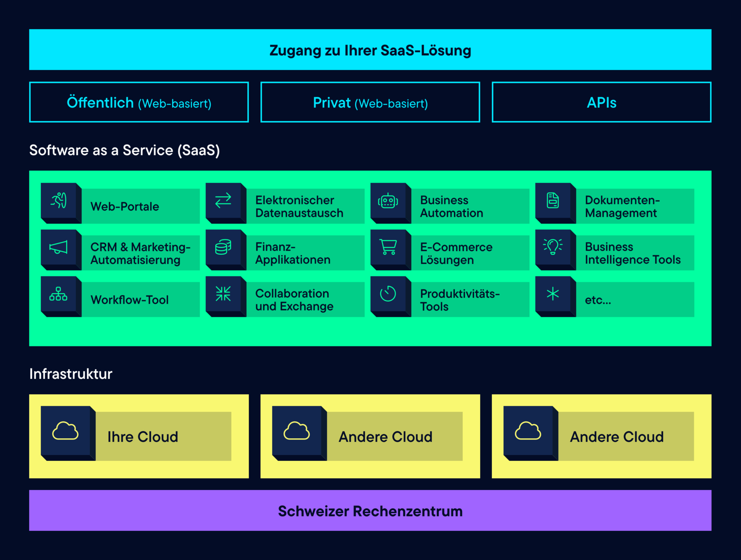Screen dimensions: 741x560
Task: Click the APIs box
Action: 601,102
